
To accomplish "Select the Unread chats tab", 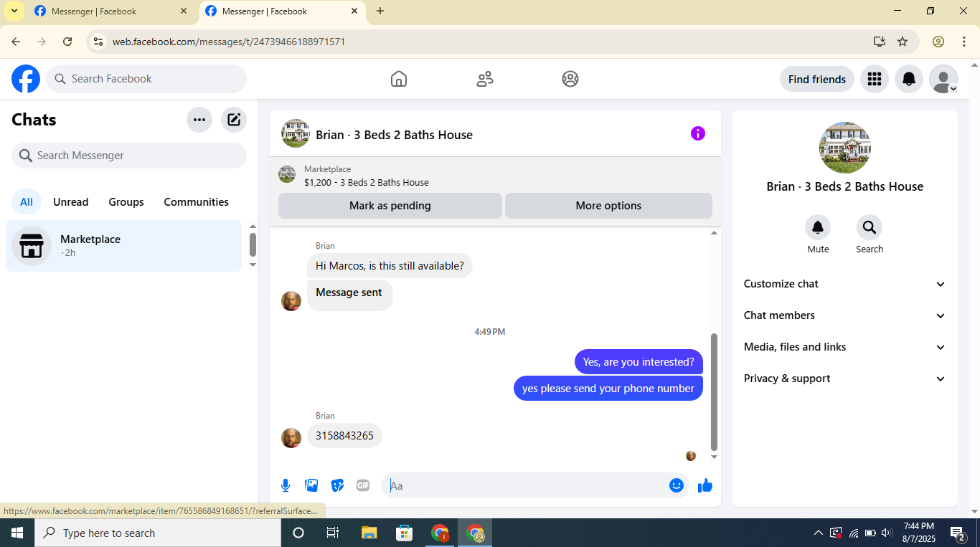I will click(x=71, y=202).
